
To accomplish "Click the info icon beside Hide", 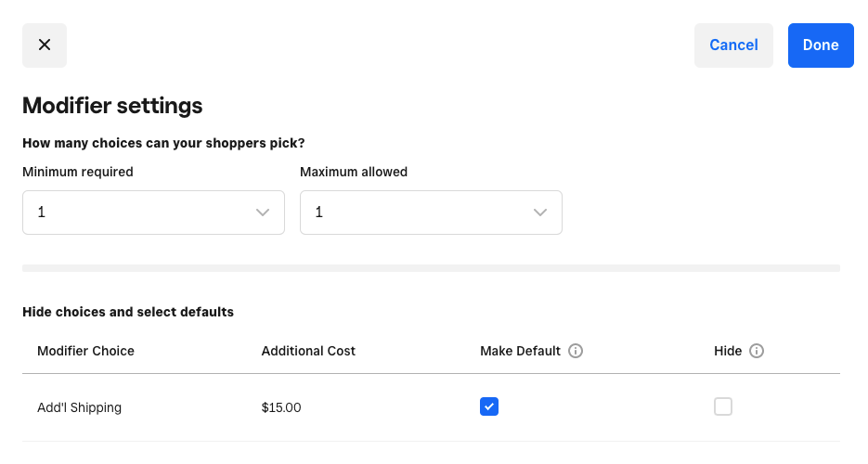I will point(757,351).
